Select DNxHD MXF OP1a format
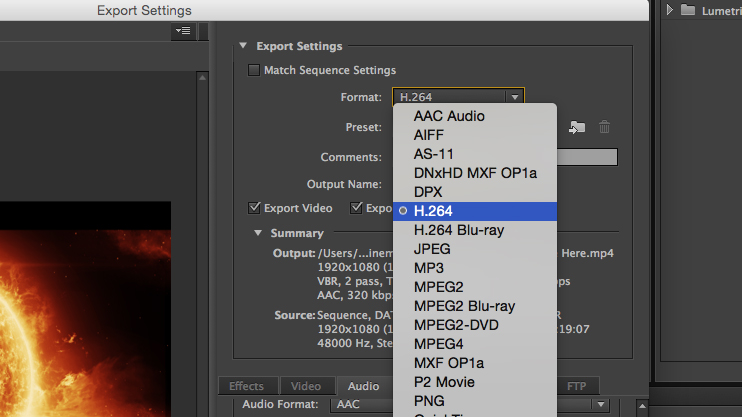This screenshot has width=742, height=417. 475,173
